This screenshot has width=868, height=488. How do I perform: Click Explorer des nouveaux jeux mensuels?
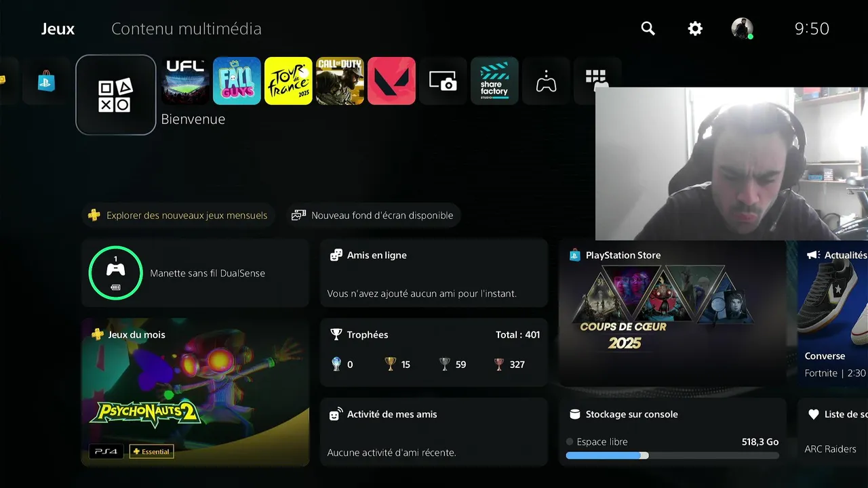click(179, 216)
